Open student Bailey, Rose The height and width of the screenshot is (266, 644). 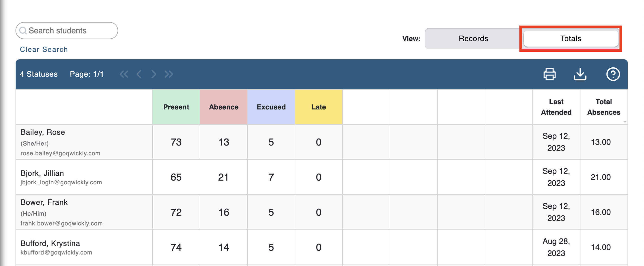(x=43, y=132)
